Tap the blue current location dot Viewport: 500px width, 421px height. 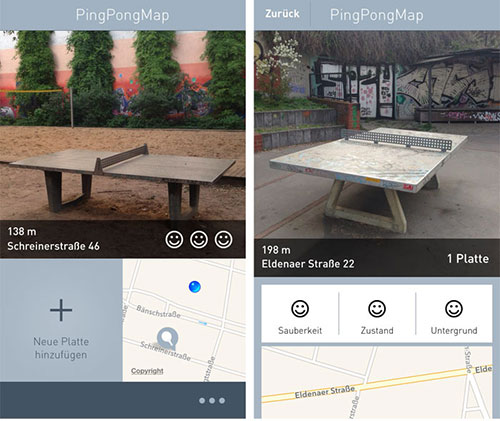pyautogui.click(x=195, y=287)
